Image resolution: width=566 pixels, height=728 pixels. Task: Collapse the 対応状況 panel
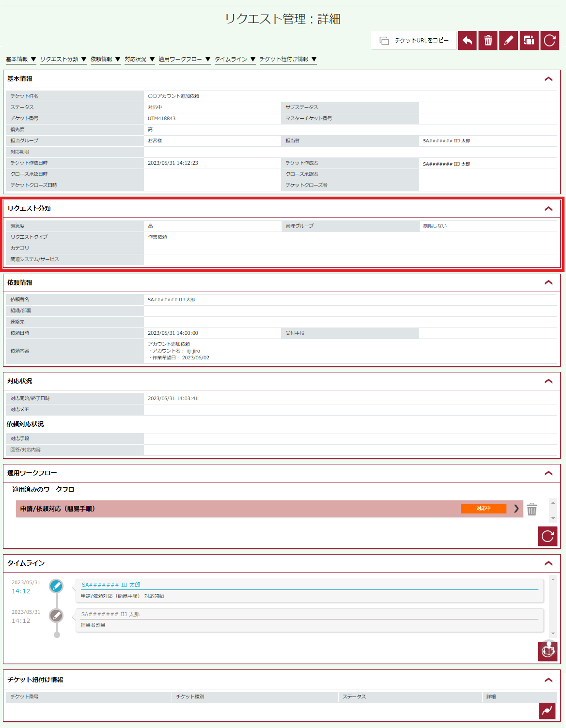548,381
